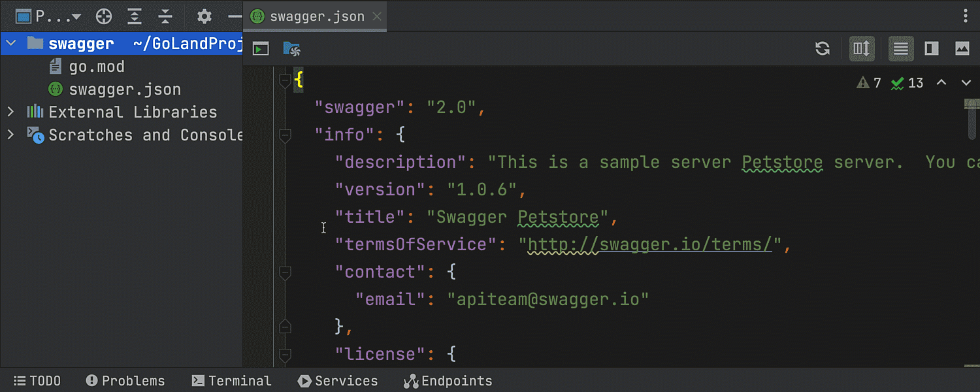The image size is (980, 392).
Task: Select opened file locator target icon
Action: pyautogui.click(x=104, y=16)
